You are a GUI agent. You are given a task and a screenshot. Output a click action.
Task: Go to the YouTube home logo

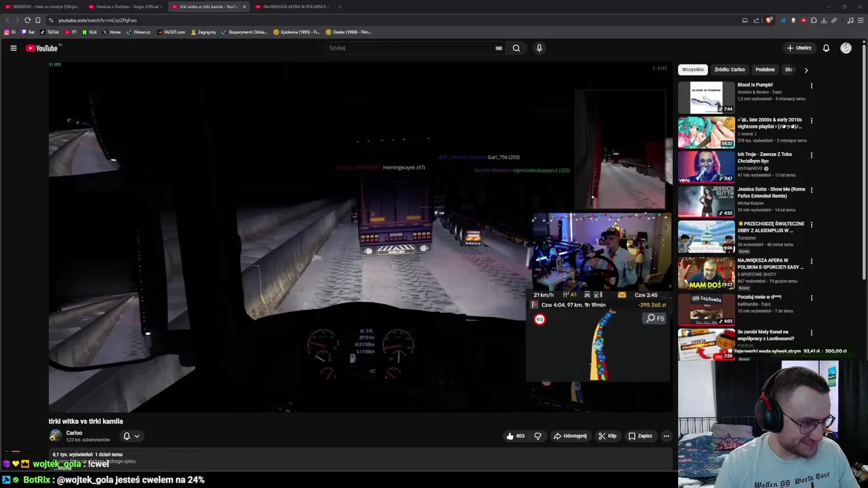coord(42,48)
